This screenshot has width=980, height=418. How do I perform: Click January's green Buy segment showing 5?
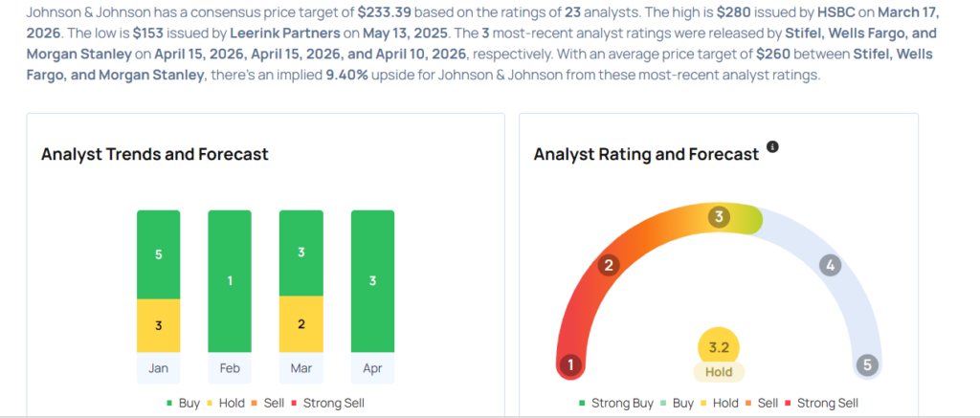coord(158,254)
